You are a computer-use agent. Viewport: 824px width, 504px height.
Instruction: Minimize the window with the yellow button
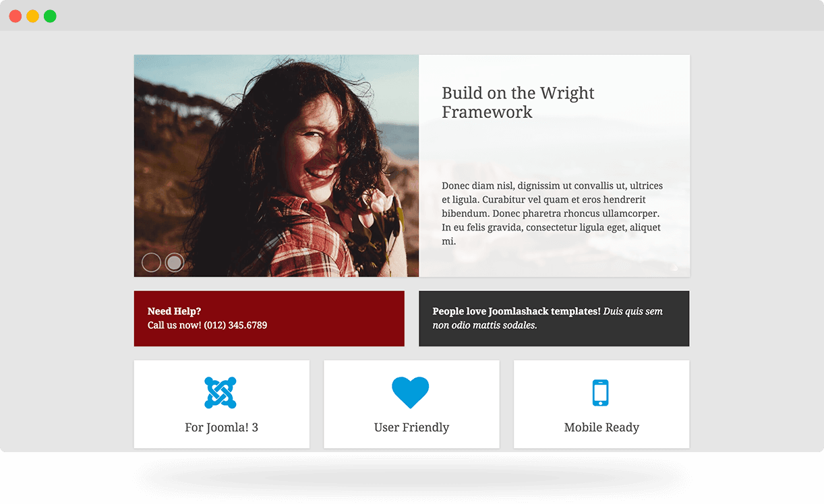32,16
